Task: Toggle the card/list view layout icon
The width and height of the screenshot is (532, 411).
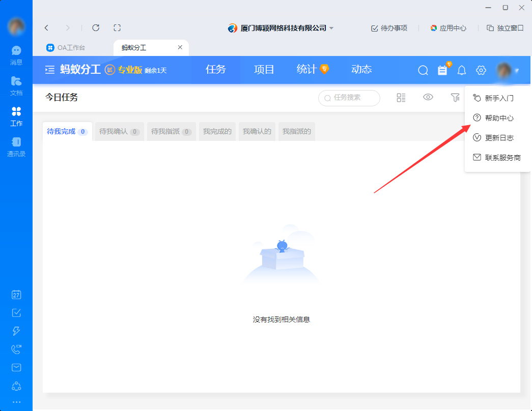Action: pyautogui.click(x=401, y=97)
